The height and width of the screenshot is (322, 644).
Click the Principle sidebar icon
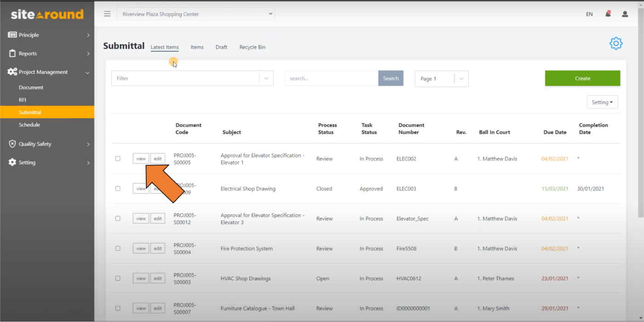[x=12, y=35]
